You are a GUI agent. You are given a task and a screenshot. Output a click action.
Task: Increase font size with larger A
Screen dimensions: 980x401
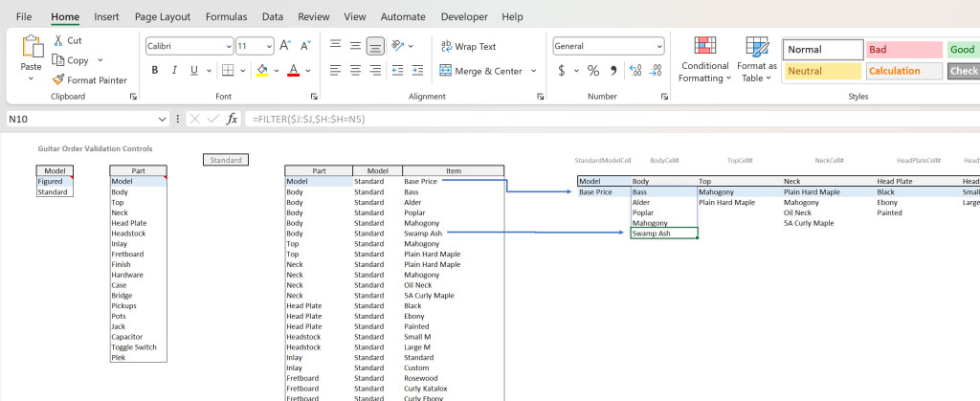[x=285, y=46]
